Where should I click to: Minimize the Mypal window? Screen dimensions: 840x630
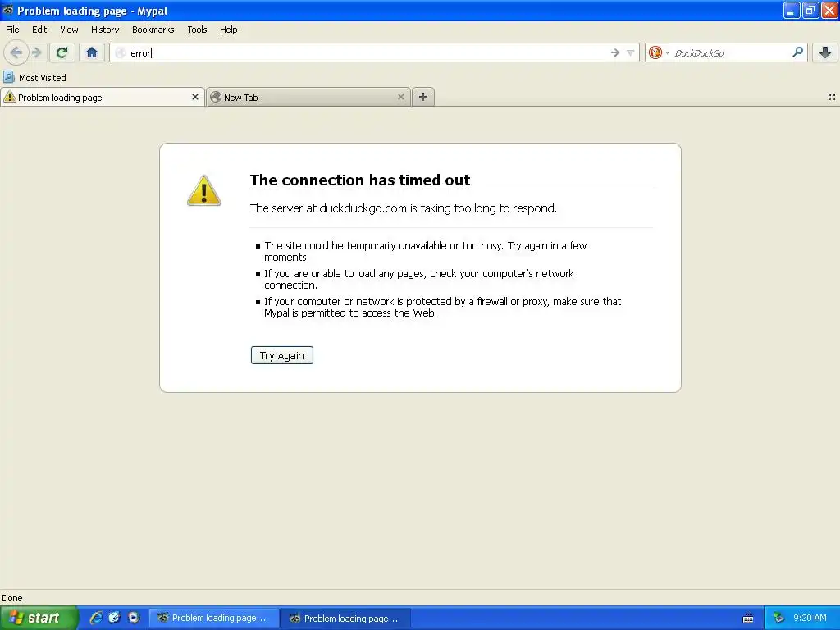792,10
